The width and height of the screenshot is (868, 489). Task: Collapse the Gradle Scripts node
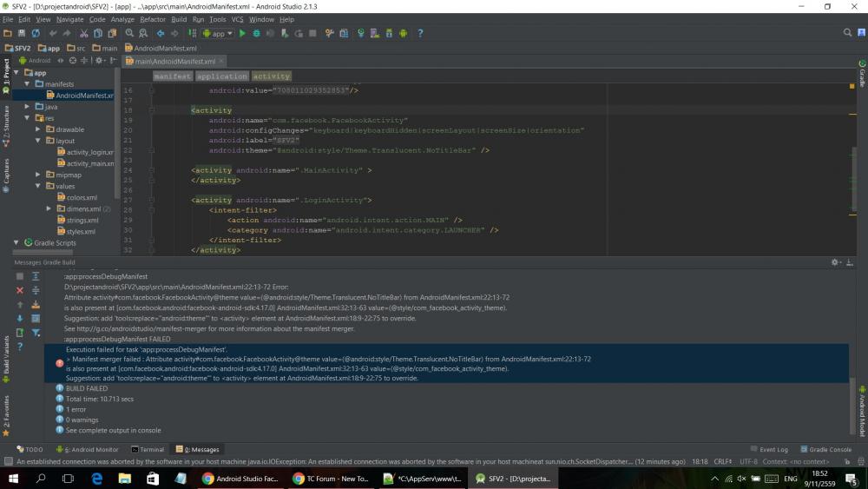(x=16, y=242)
